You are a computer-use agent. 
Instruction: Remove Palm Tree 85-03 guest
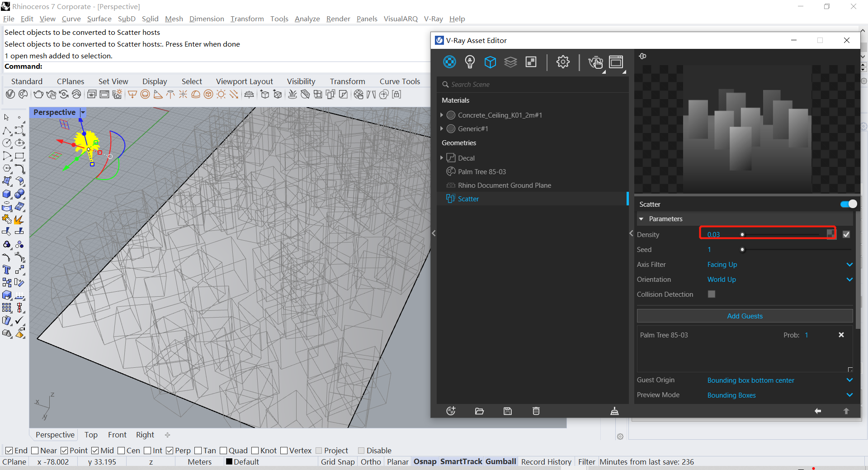pyautogui.click(x=841, y=335)
